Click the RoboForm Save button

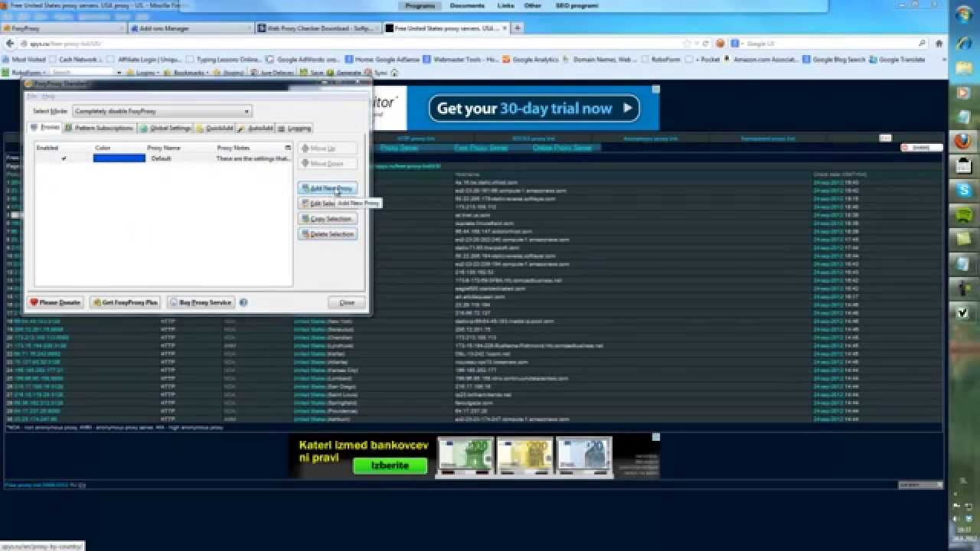pos(312,73)
